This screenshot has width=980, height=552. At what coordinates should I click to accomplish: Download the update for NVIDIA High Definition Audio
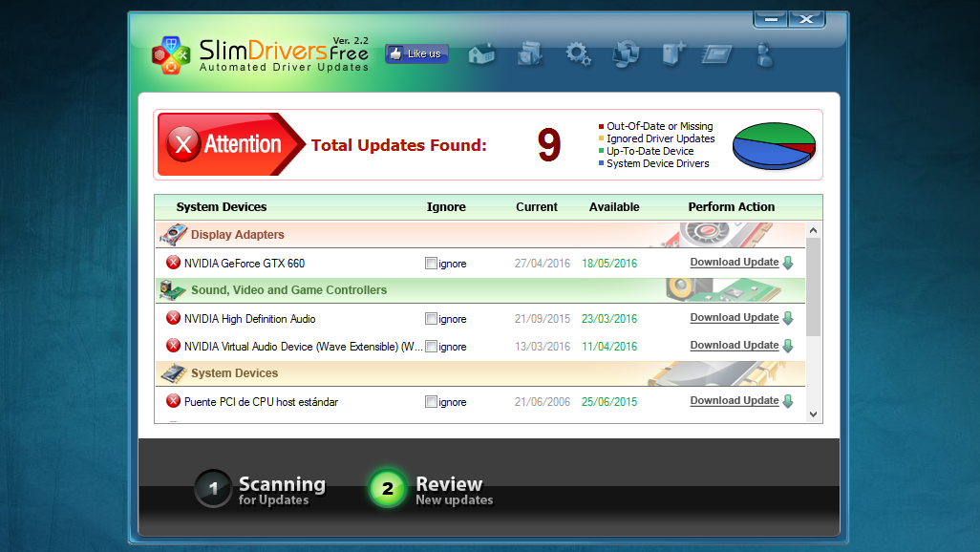(735, 317)
